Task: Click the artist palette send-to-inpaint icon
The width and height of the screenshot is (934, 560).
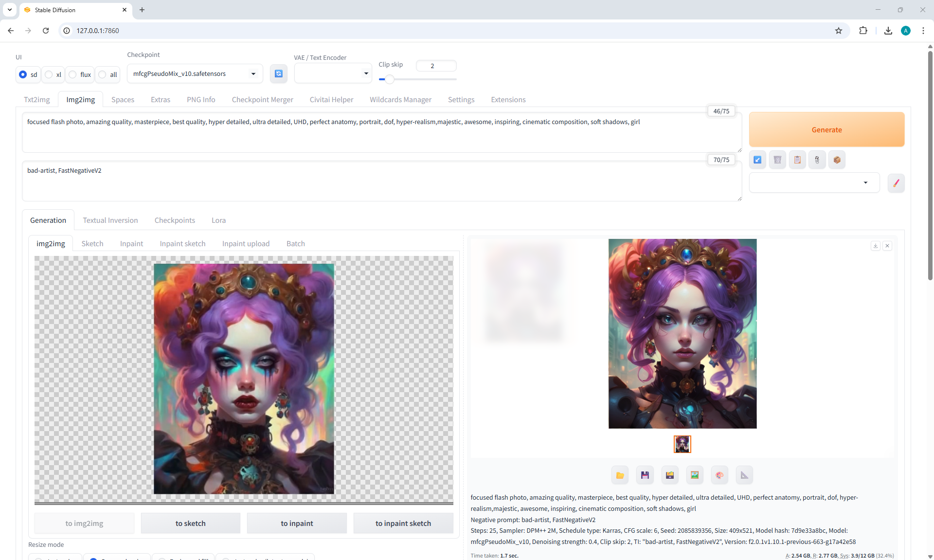Action: coord(719,475)
